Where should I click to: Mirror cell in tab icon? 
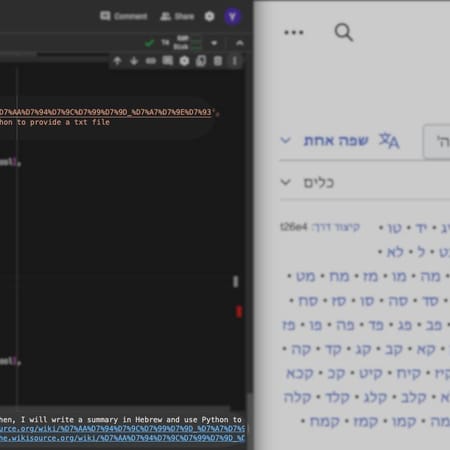pyautogui.click(x=201, y=61)
